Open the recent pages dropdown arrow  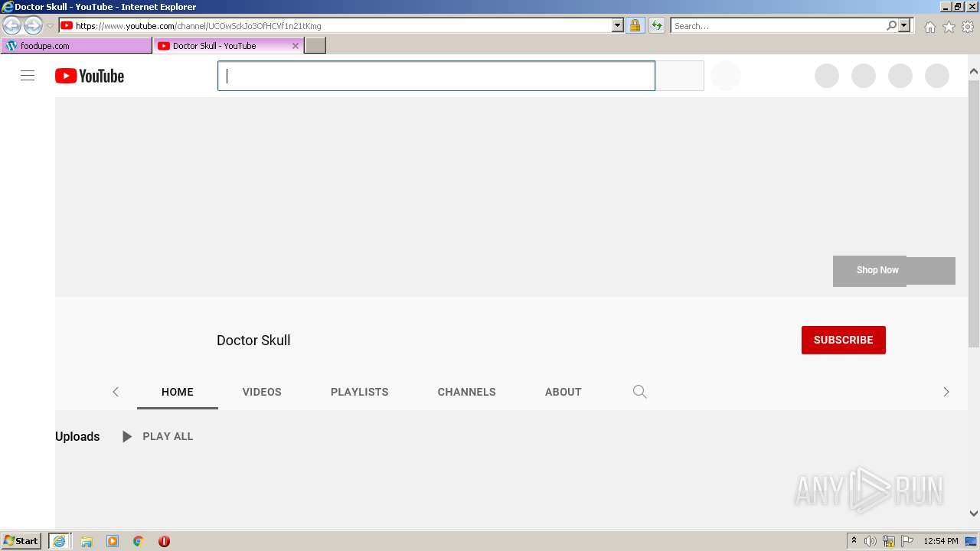coord(50,25)
